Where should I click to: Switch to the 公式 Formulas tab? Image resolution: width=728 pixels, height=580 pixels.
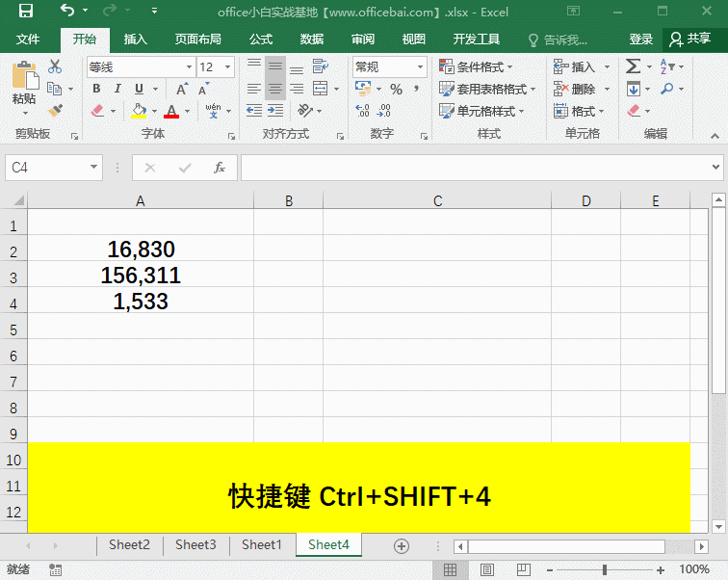[x=261, y=40]
